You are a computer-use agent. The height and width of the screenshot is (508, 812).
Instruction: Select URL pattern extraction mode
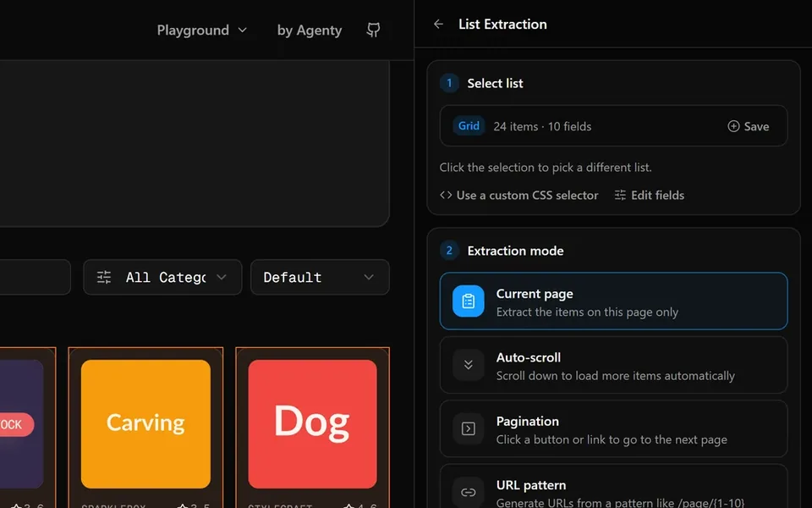[x=614, y=486]
